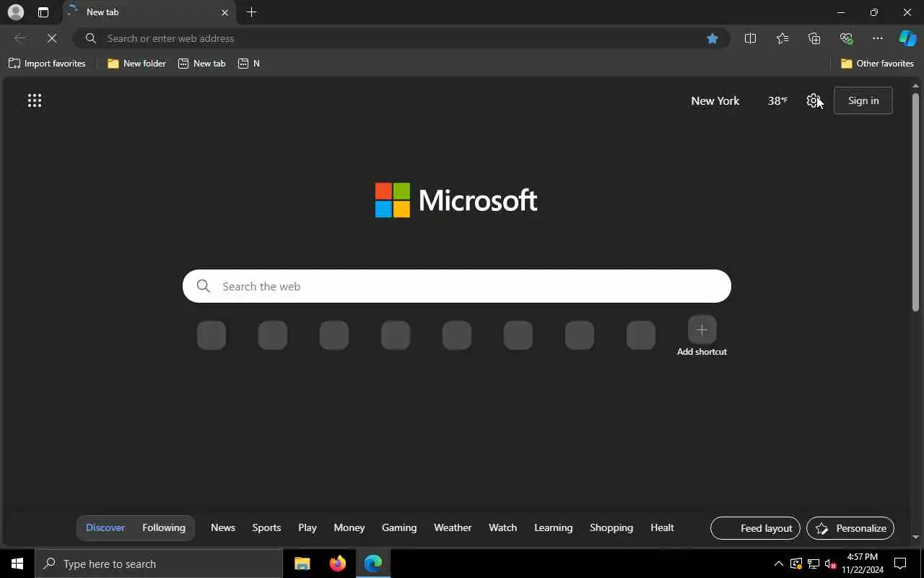
Task: Open the Gaming category
Action: (399, 527)
